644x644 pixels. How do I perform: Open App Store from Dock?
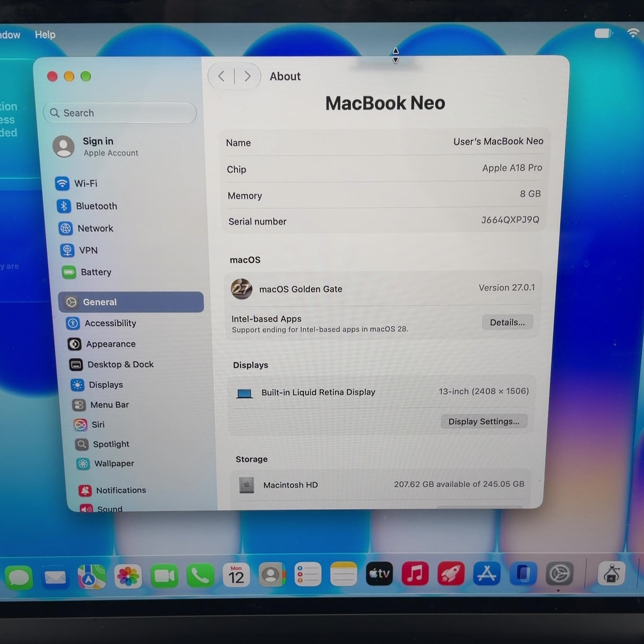click(x=487, y=574)
